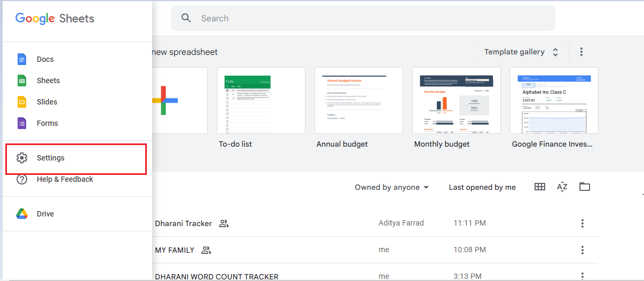Click the Monthly budget label
Viewport: 644px width, 281px height.
coord(442,144)
